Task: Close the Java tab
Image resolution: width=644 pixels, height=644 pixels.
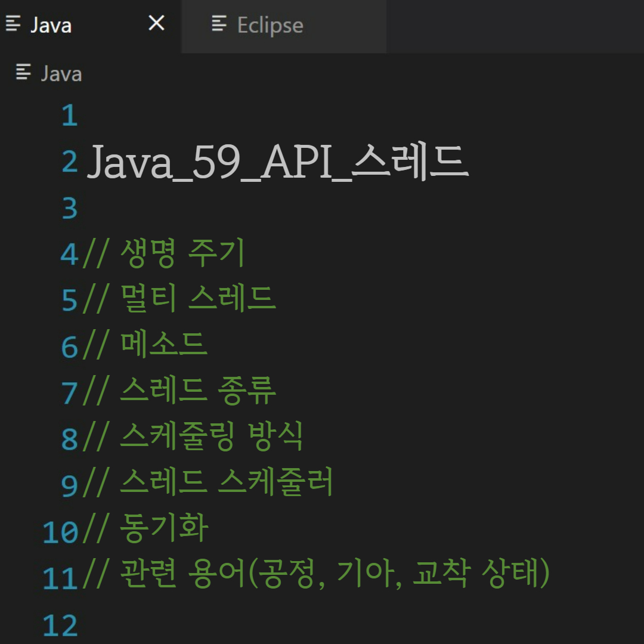Action: pyautogui.click(x=156, y=23)
